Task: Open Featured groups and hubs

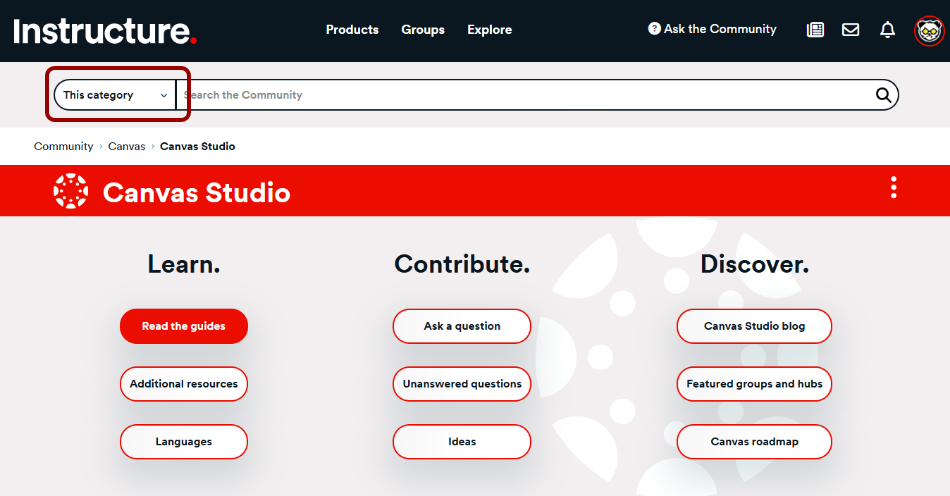Action: tap(754, 384)
